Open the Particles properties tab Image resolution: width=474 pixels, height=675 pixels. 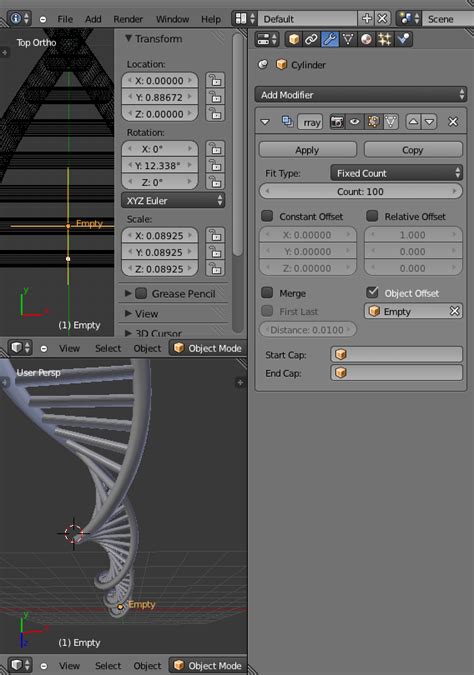click(384, 39)
